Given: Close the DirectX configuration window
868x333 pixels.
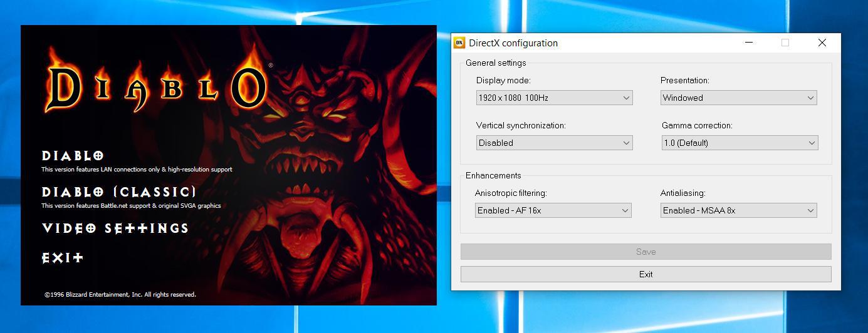Looking at the screenshot, I should tap(822, 43).
